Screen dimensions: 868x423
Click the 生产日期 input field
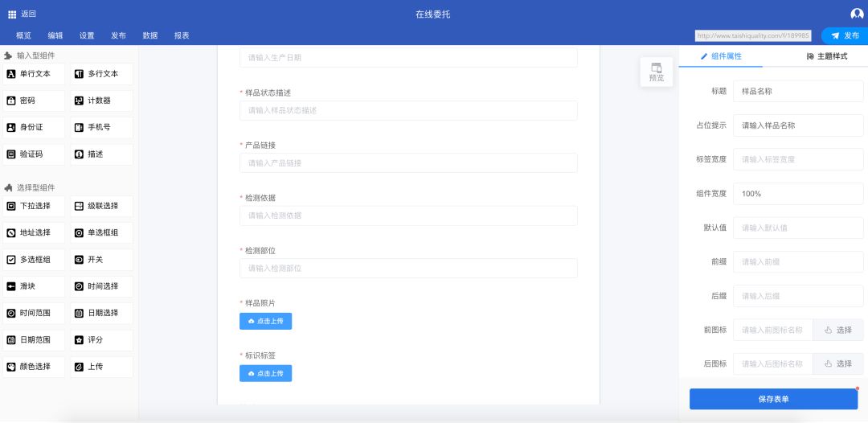click(408, 58)
